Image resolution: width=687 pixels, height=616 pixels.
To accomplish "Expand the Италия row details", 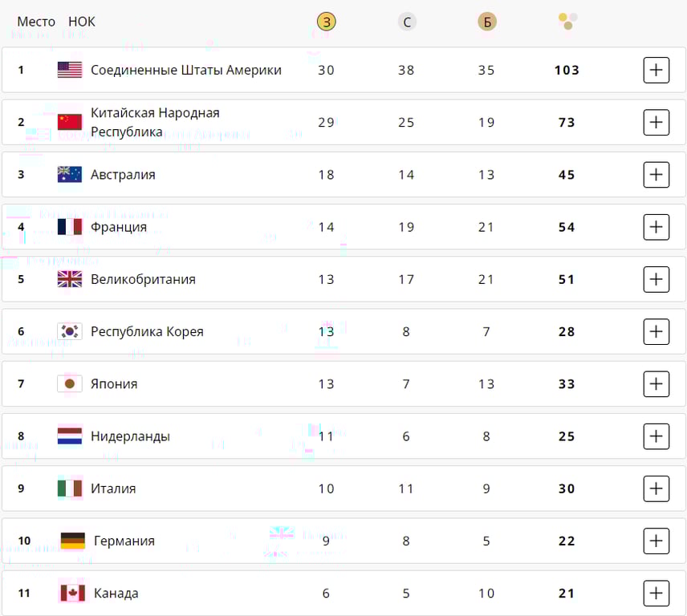I will tap(656, 488).
